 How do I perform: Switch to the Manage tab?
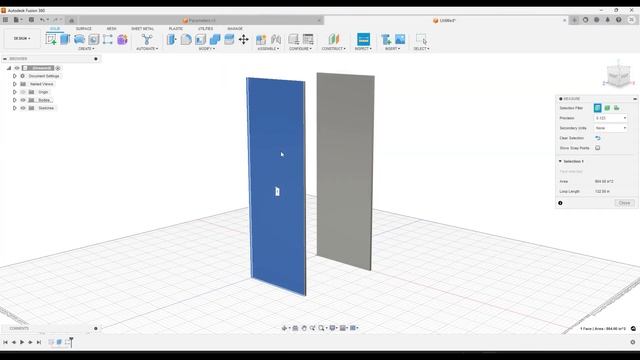click(235, 29)
